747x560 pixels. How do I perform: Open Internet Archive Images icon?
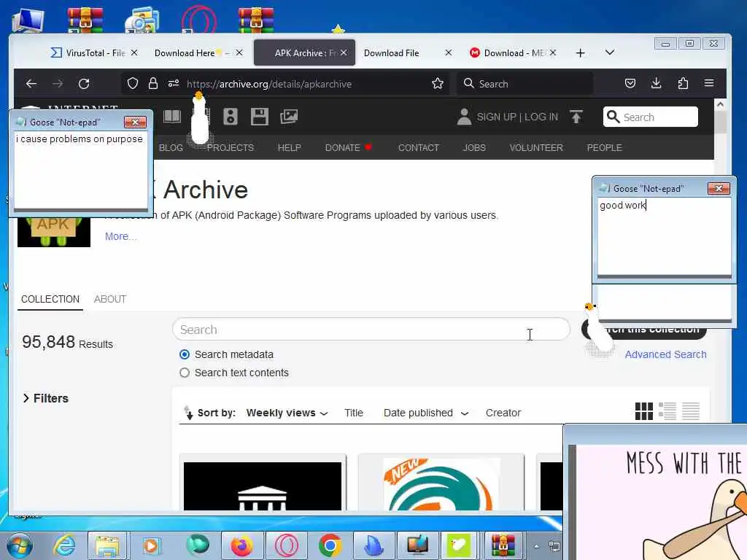[289, 116]
